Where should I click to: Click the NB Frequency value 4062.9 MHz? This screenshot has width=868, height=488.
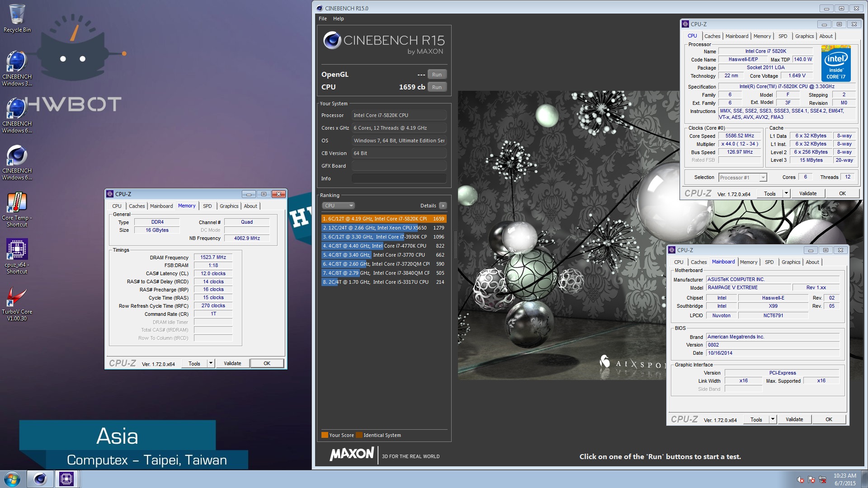click(x=247, y=238)
